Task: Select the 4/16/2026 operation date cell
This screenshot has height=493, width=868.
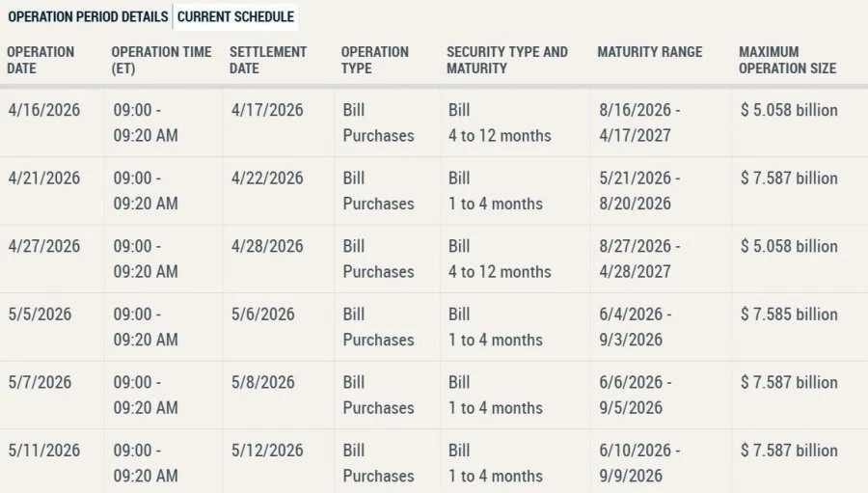Action: point(44,110)
